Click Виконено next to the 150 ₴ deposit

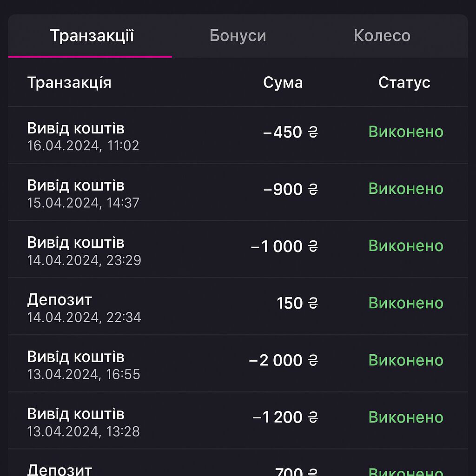point(405,303)
